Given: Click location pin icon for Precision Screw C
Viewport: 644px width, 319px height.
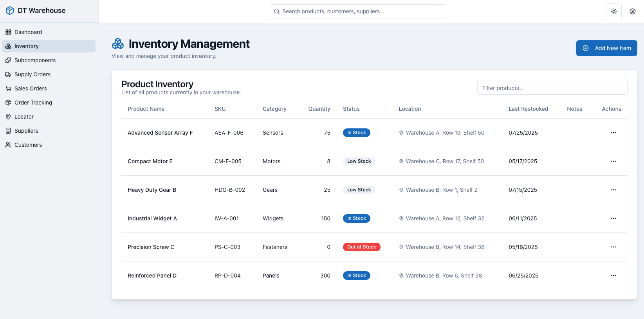Looking at the screenshot, I should [401, 247].
